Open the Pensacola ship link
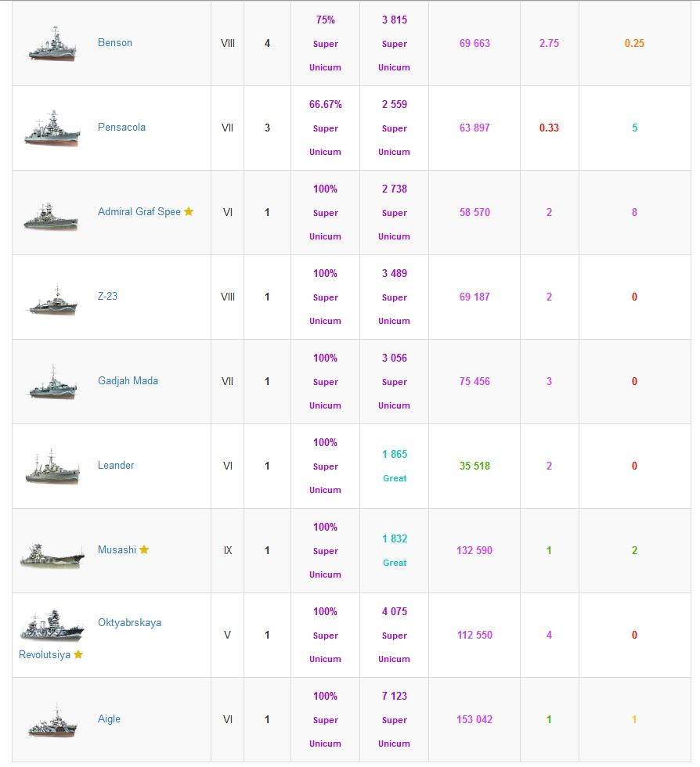The width and height of the screenshot is (700, 767). [121, 128]
